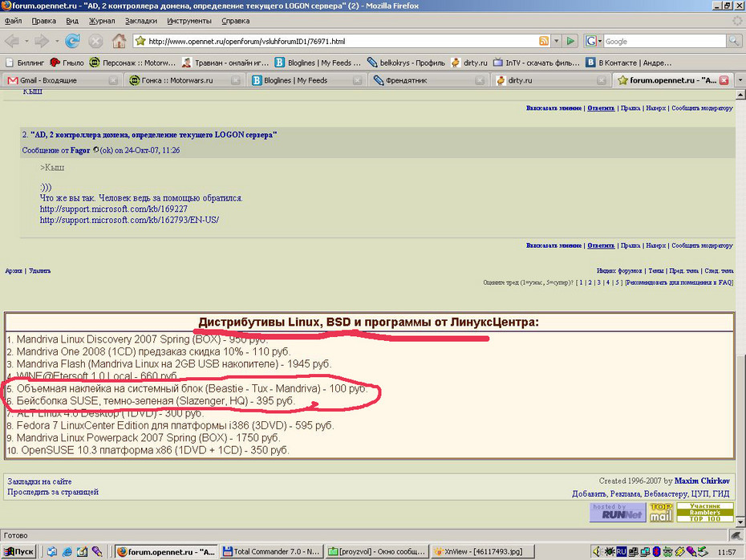
Task: Switch to Total Commander 7.0 taskbar button
Action: (272, 552)
